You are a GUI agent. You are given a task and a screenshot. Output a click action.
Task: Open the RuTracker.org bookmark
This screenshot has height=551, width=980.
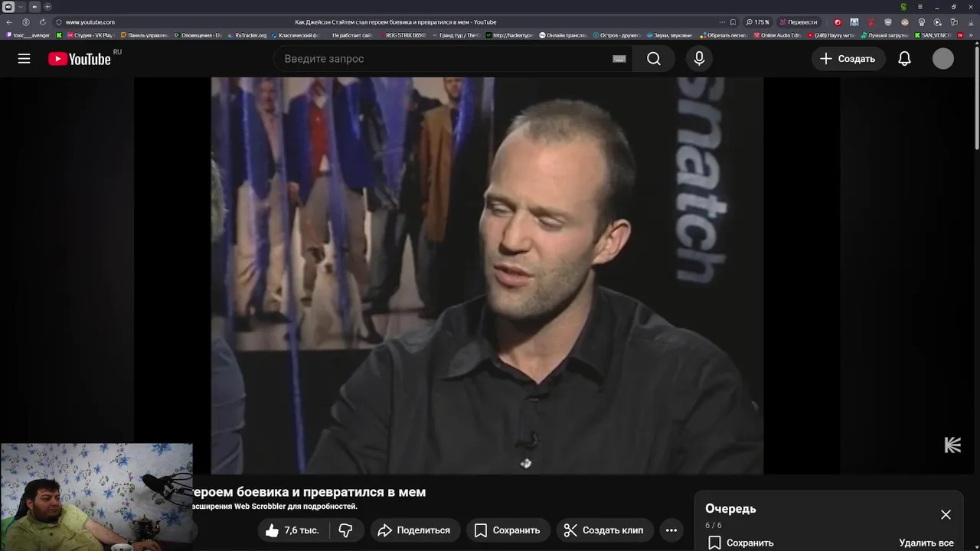pos(247,35)
